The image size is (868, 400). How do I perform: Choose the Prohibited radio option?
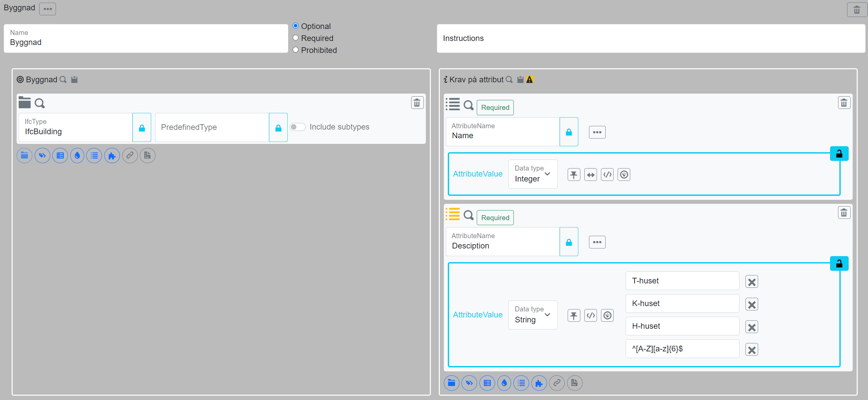coord(296,50)
